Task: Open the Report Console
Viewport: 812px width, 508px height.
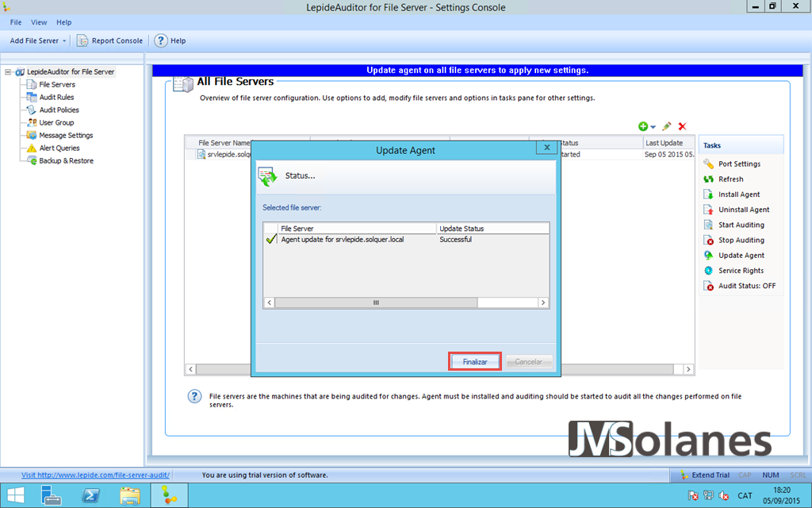Action: click(x=109, y=40)
